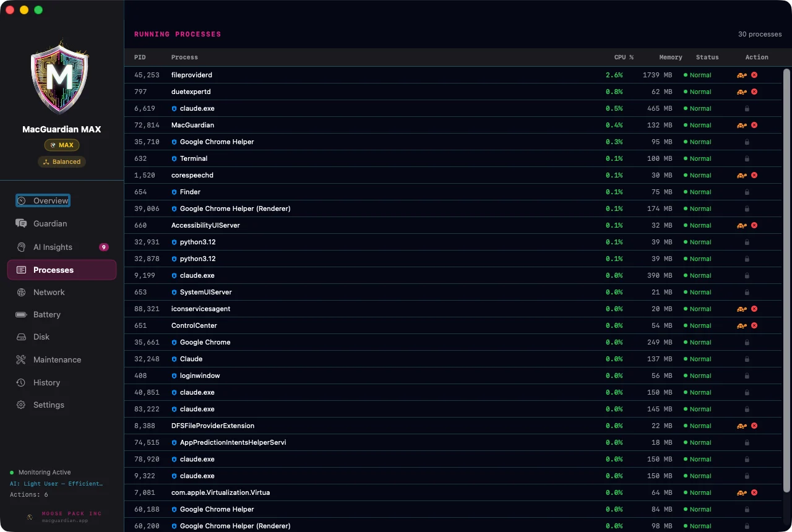Click the turtle icon for duetexpertd
Screen dimensions: 792x532
(x=741, y=92)
